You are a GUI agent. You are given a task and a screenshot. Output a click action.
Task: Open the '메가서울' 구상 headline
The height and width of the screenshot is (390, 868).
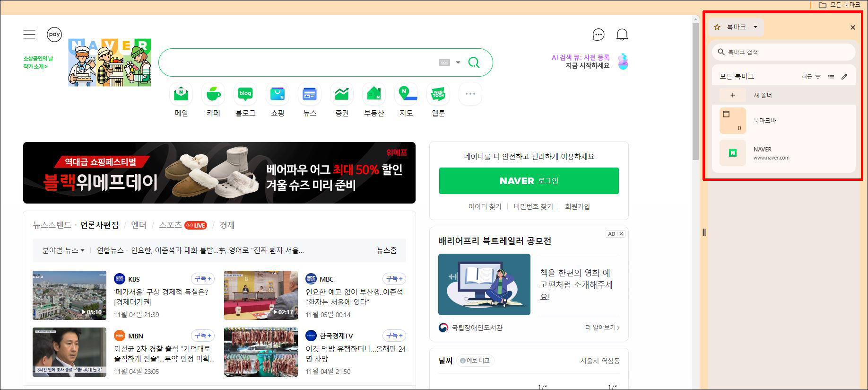(x=161, y=297)
